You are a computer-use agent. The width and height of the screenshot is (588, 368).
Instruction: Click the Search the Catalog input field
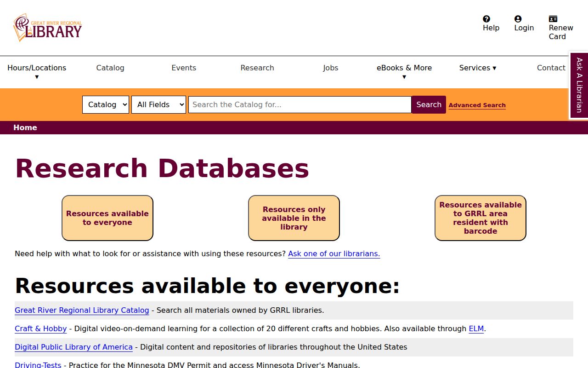coord(300,104)
